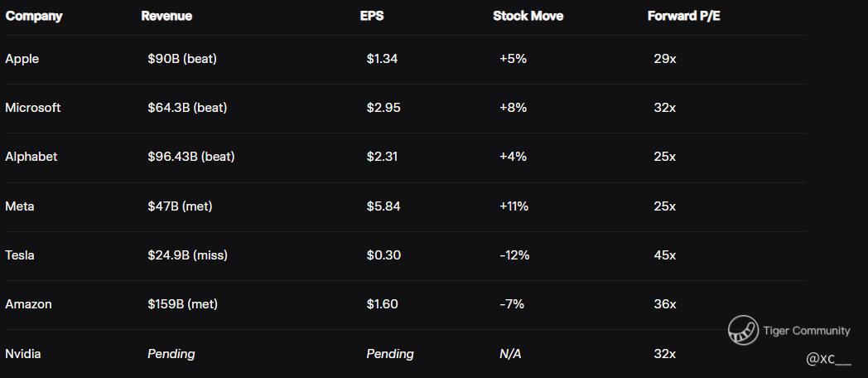Select Tesla's $24.9B (miss) revenue cell
Viewport: 868px width, 378px height.
click(x=188, y=255)
